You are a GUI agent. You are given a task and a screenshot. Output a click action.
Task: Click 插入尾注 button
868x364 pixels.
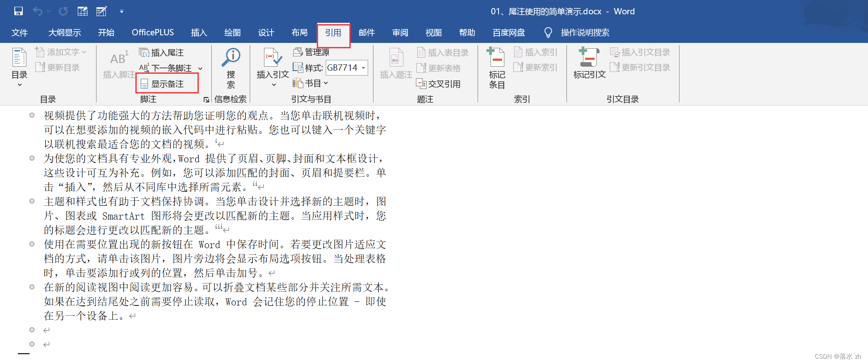click(162, 53)
